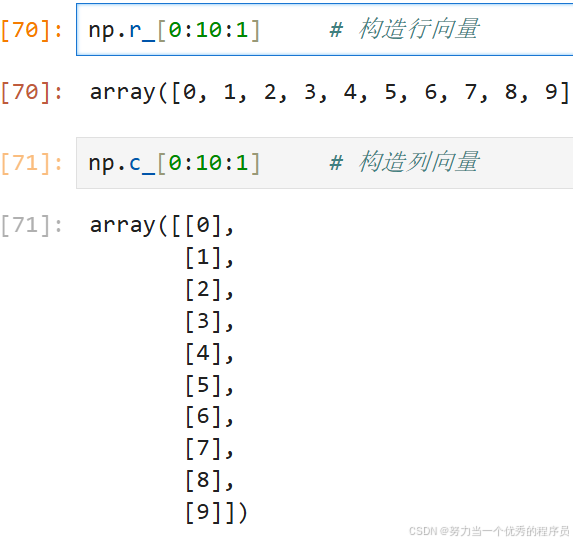This screenshot has height=542, width=573.
Task: Click the output row [8],
Action: coord(209,480)
